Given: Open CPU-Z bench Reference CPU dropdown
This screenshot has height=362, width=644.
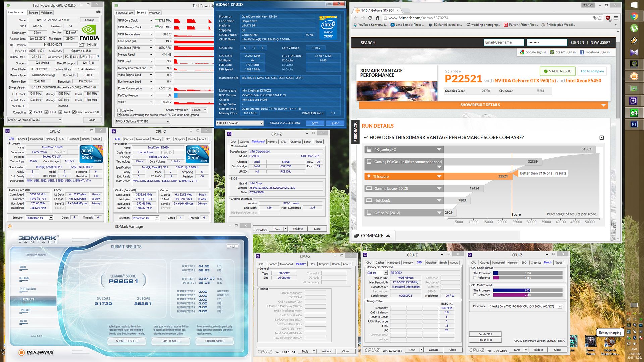Looking at the screenshot, I should coord(525,306).
